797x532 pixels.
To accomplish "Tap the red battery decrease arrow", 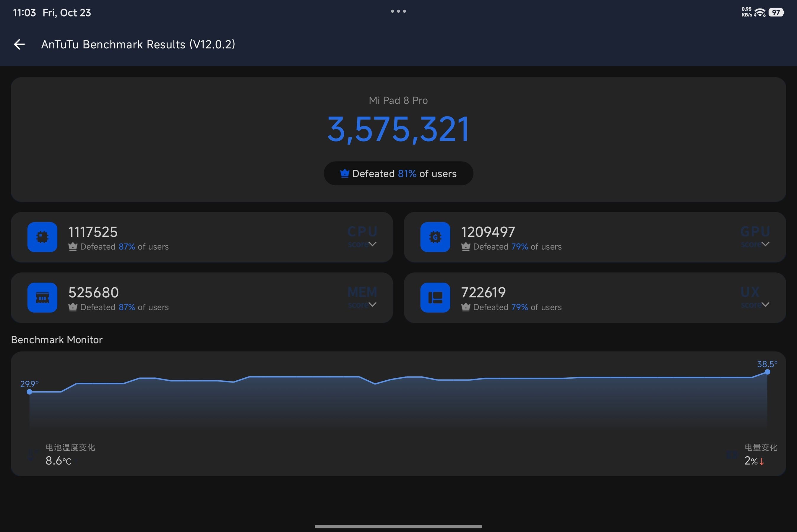I will [761, 461].
